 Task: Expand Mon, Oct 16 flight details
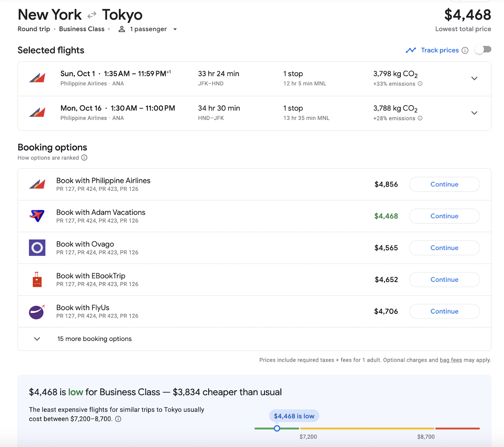pyautogui.click(x=474, y=113)
